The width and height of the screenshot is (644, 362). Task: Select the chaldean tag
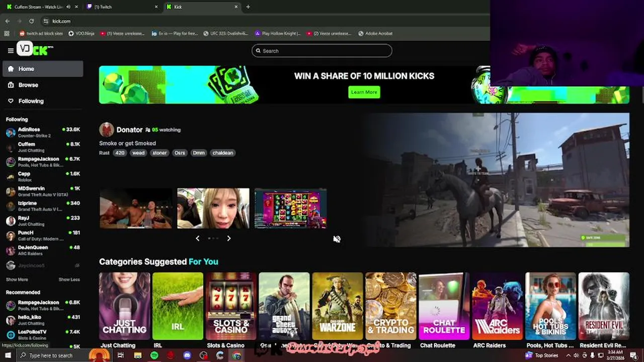point(222,153)
